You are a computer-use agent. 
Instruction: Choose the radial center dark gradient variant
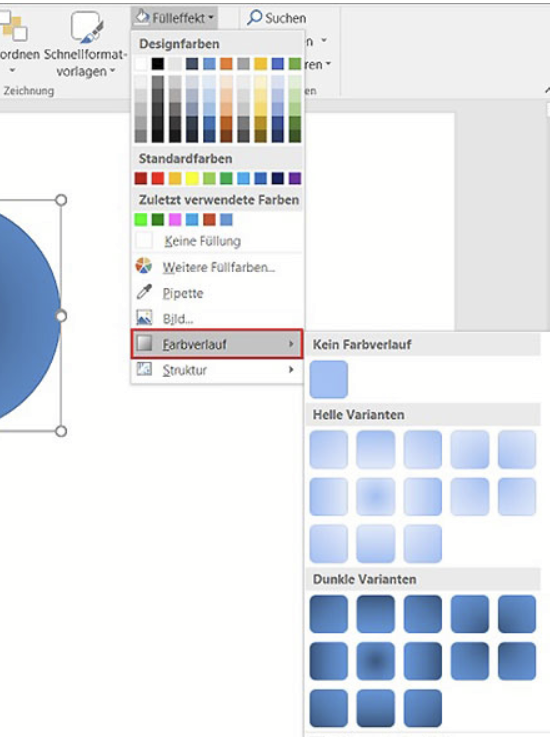pyautogui.click(x=376, y=661)
